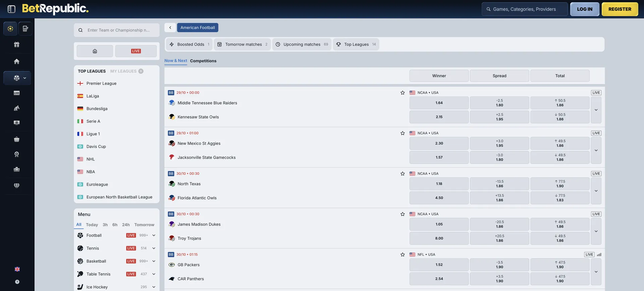Select Boosted Odds filter

coord(189,45)
